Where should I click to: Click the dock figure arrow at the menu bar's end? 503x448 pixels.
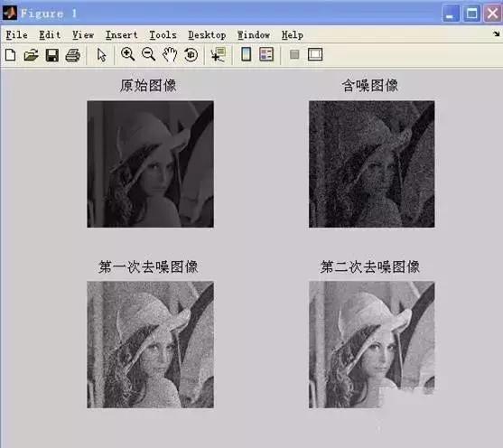point(497,33)
